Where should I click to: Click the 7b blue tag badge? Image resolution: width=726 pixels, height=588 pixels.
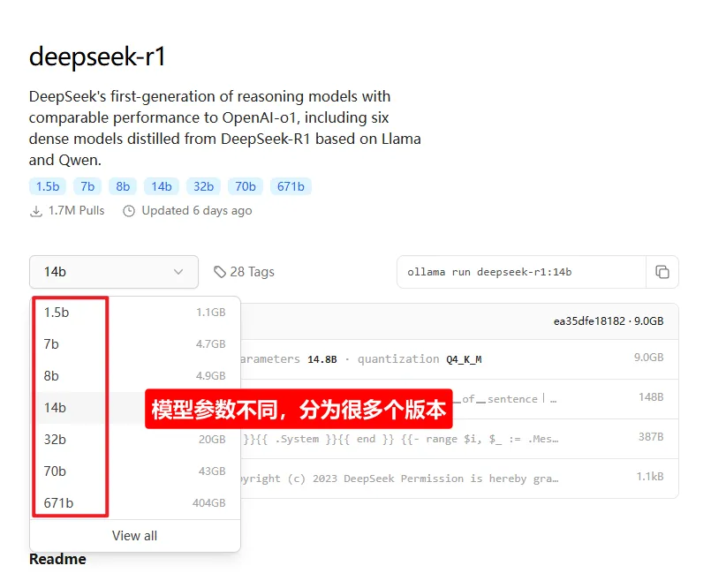[87, 186]
